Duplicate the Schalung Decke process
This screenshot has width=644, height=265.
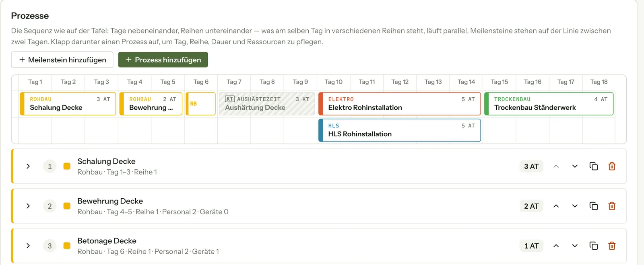pos(594,166)
